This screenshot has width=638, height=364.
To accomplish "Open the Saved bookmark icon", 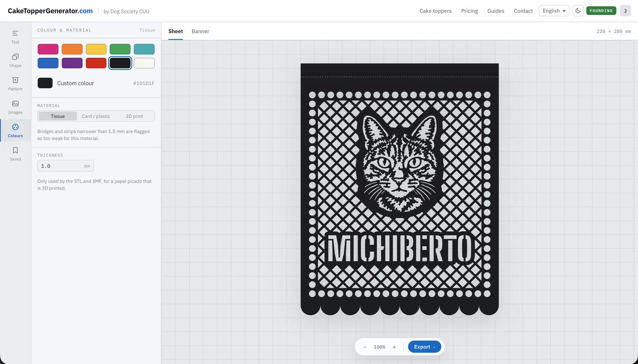I will point(15,154).
